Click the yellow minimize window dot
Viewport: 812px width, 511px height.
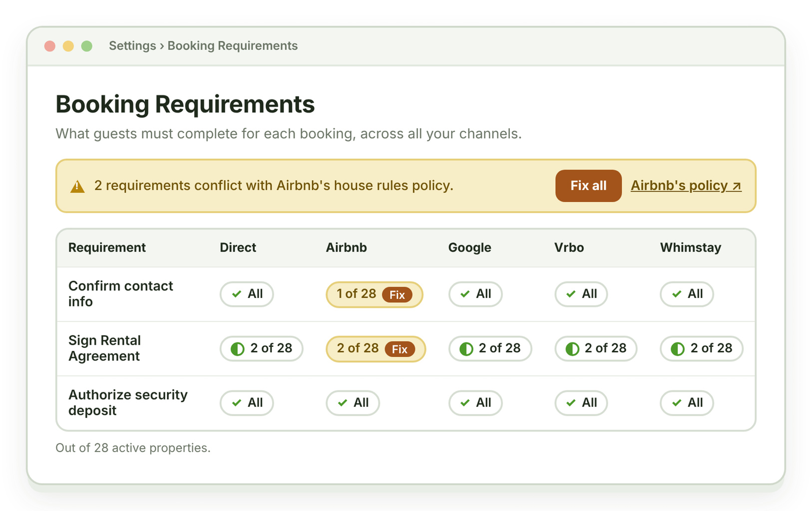(x=68, y=46)
